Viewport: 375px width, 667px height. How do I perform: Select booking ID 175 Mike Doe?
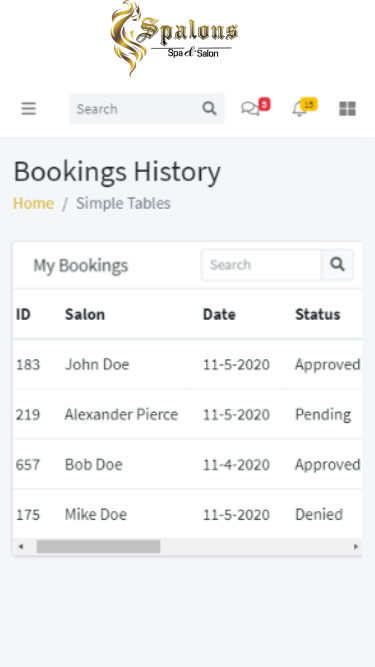[188, 514]
